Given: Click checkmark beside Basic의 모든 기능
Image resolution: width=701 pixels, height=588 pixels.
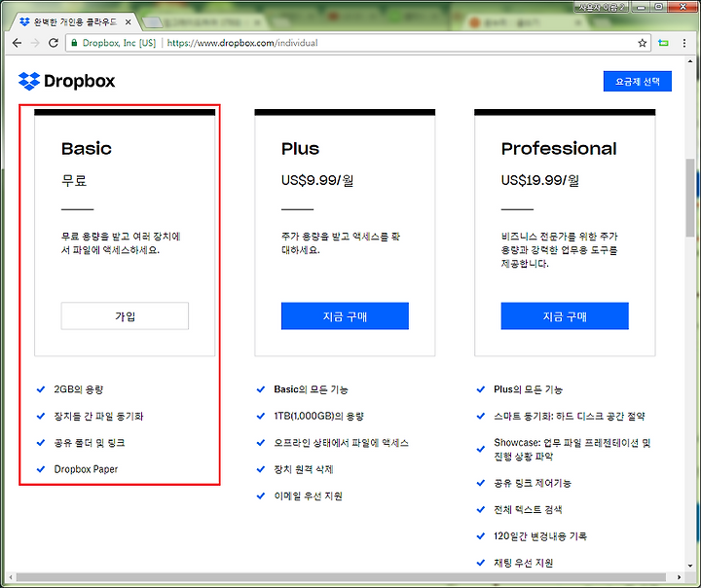Looking at the screenshot, I should click(x=261, y=389).
